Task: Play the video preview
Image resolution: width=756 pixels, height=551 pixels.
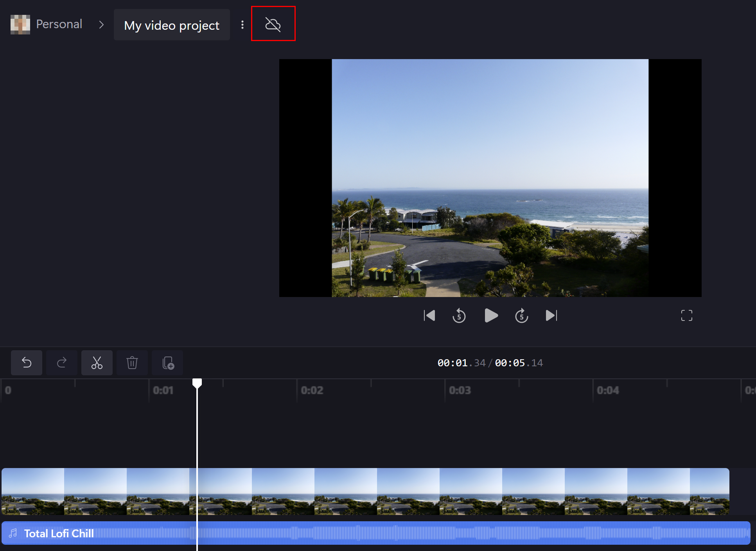Action: click(x=491, y=315)
